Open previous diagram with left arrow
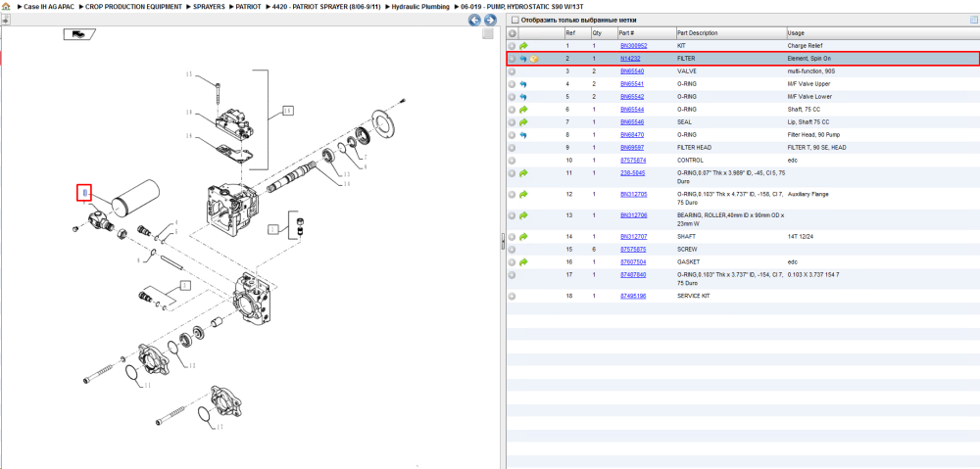 pyautogui.click(x=475, y=20)
